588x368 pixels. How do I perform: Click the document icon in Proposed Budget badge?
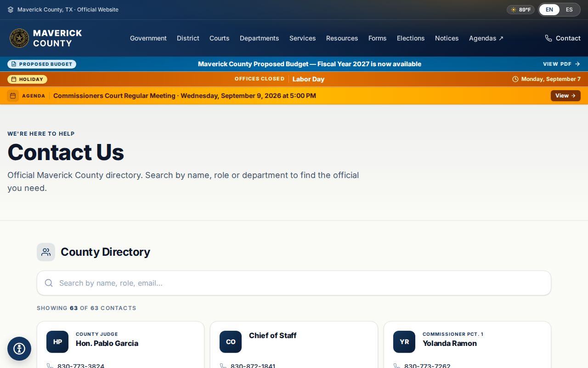click(14, 64)
